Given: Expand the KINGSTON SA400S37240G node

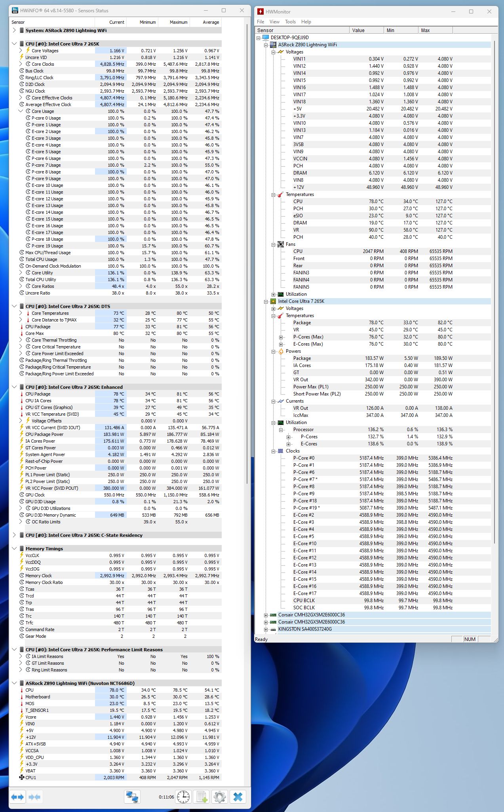Looking at the screenshot, I should 266,629.
